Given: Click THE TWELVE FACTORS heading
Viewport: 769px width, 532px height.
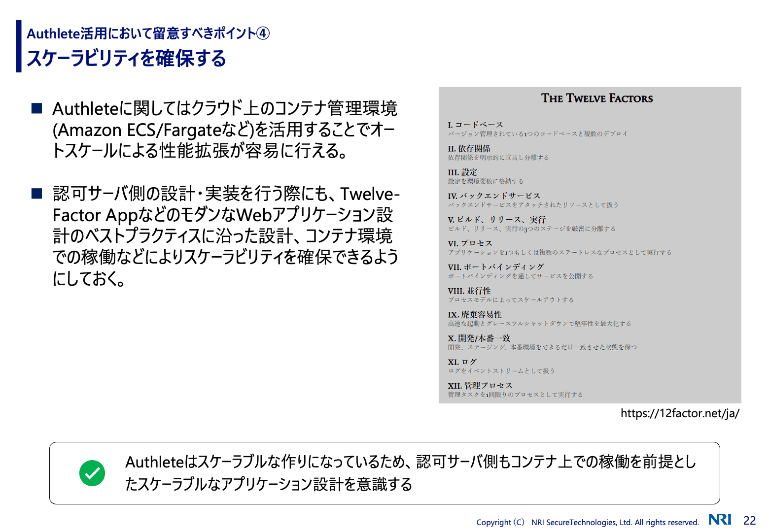Looking at the screenshot, I should 597,98.
